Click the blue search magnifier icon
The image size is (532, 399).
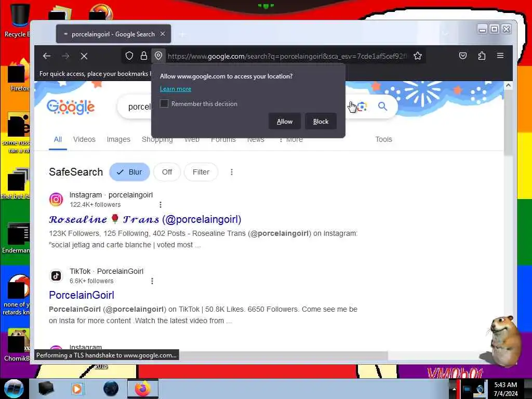coord(383,107)
